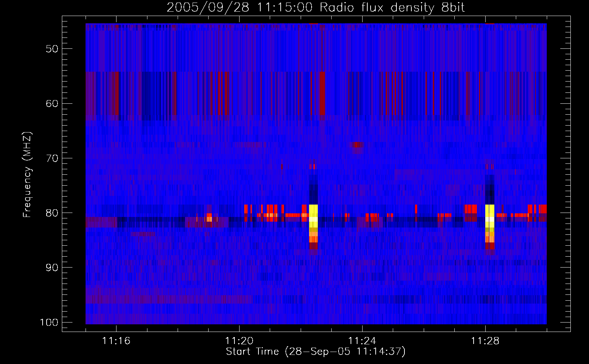Viewport: 589px width, 364px height.
Task: Click the wide dark-red block at 60 MHz near 11:22
Action: [x=322, y=93]
